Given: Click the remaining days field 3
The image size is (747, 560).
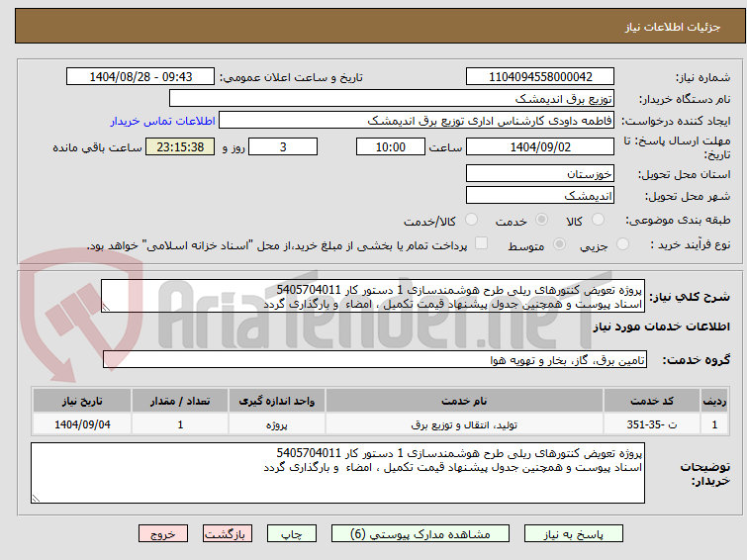Looking at the screenshot, I should pos(283,146).
